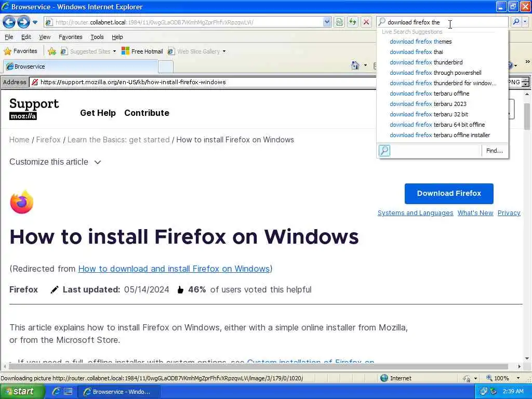532x399 pixels.
Task: Select suggestion 'download firefox thunderbird'
Action: click(x=426, y=62)
